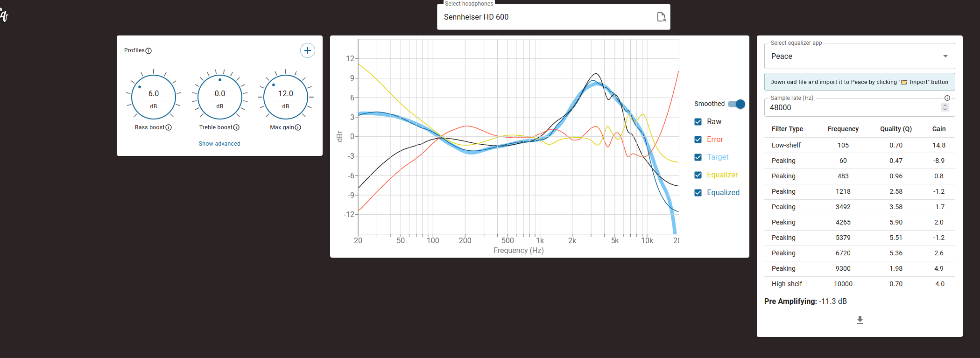Image resolution: width=980 pixels, height=358 pixels.
Task: Click the Sample rate info icon
Action: point(947,98)
